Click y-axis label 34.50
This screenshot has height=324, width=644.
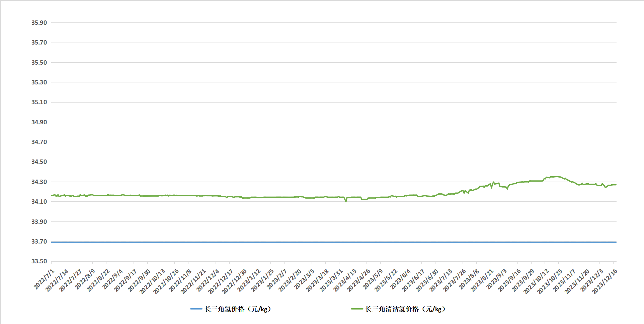point(39,162)
